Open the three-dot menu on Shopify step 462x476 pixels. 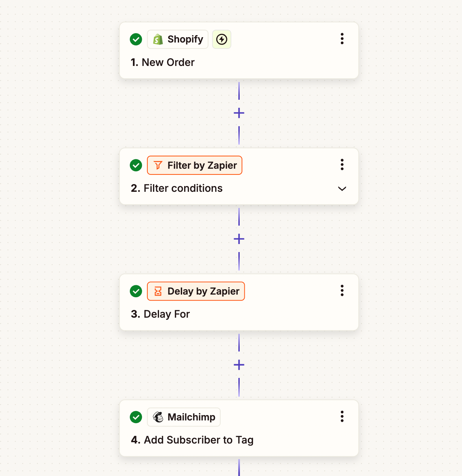342,39
